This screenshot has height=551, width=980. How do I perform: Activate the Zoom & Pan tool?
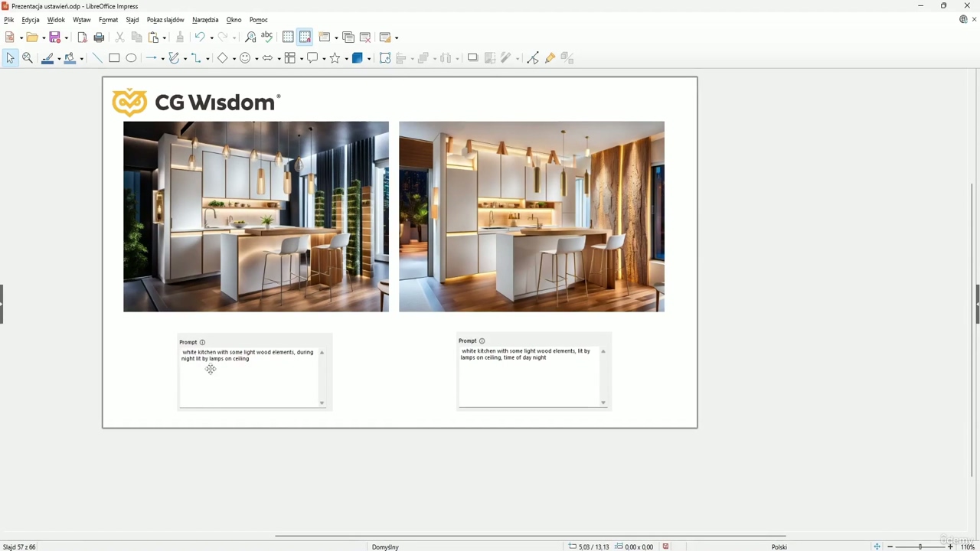pyautogui.click(x=28, y=58)
